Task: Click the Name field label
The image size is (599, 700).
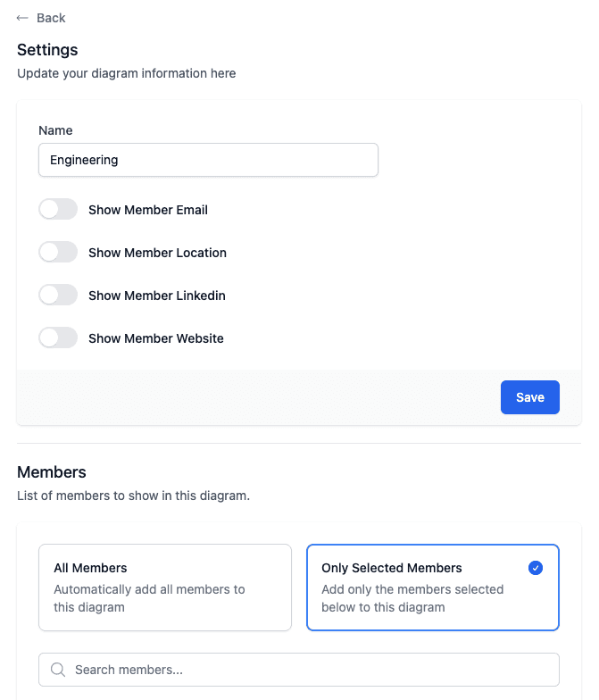Action: (55, 130)
